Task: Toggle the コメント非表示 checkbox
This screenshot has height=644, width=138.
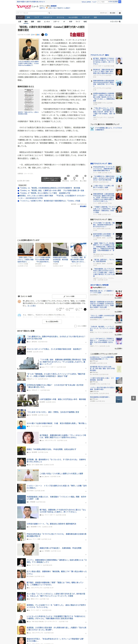Action: 75,326
